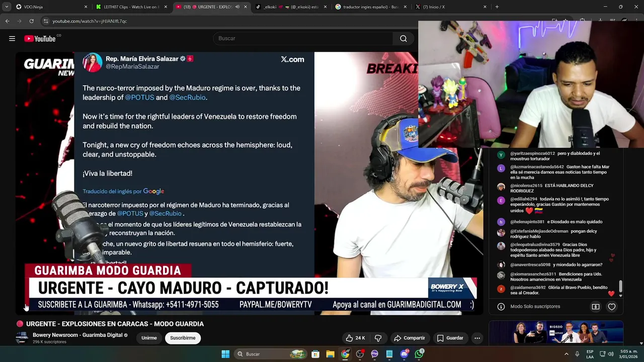Open Bowery Newsroom - Guarimba Digital channel
644x362 pixels.
(x=77, y=335)
